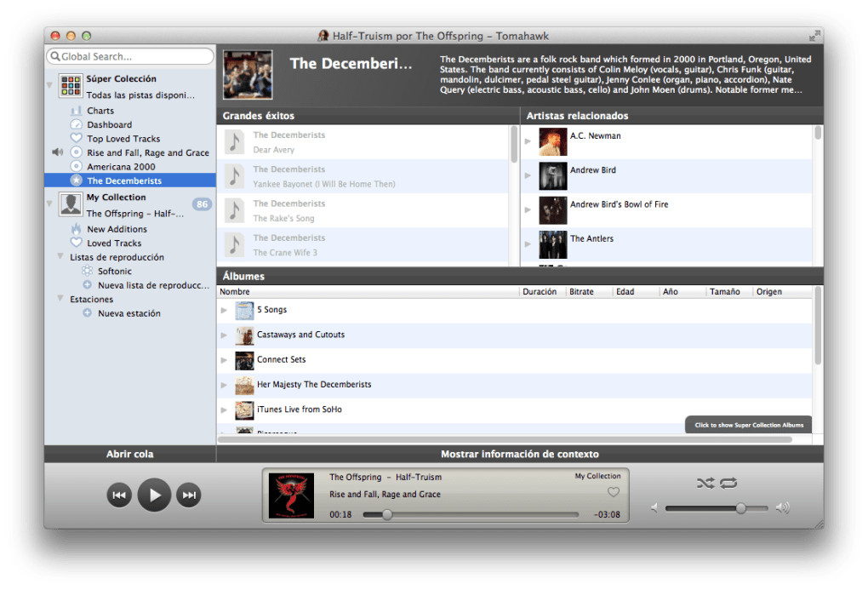Screen dimensions: 868x590
Task: Sort by the Edad column header
Action: (636, 292)
